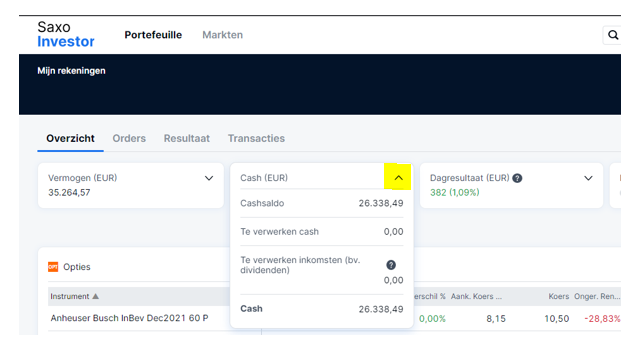
Task: Open the Portefeuille menu
Action: [x=153, y=35]
